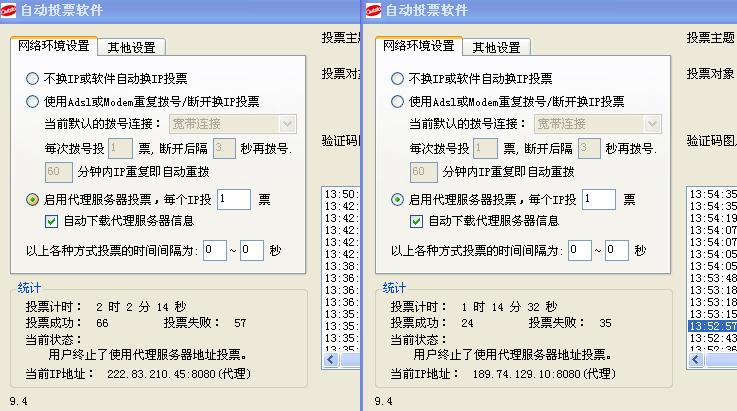Click 每个IP投 votes field in left window
The width and height of the screenshot is (737, 411).
233,199
